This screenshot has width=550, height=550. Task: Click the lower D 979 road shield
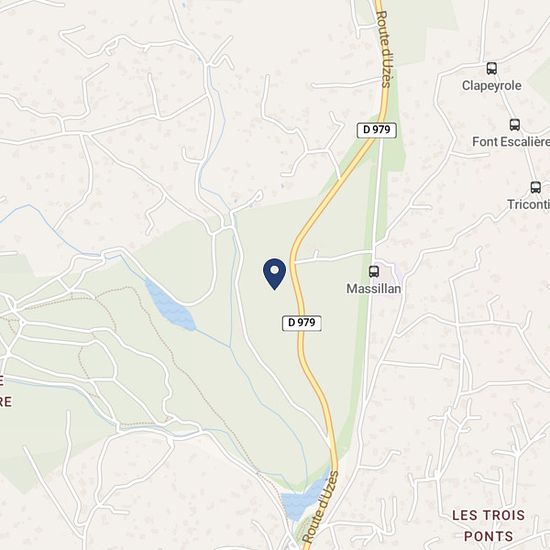tap(302, 323)
